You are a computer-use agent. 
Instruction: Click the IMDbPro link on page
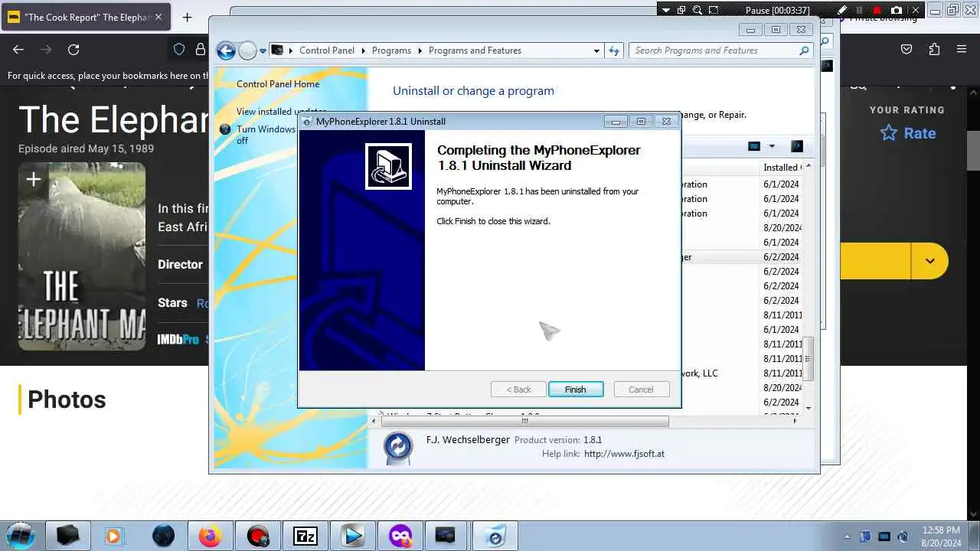point(178,339)
